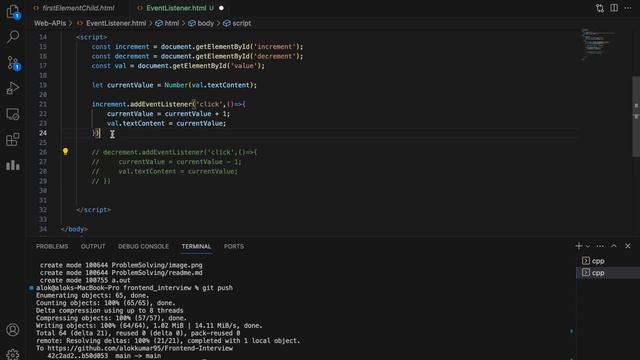Viewport: 640px width, 360px height.
Task: Click the lightbulb code action on line 26
Action: point(65,151)
